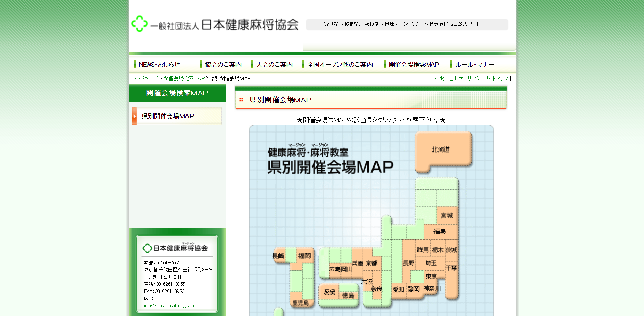Select 県別開催会場MAP in the sidebar
Screen dimensions: 644x316
coord(177,116)
